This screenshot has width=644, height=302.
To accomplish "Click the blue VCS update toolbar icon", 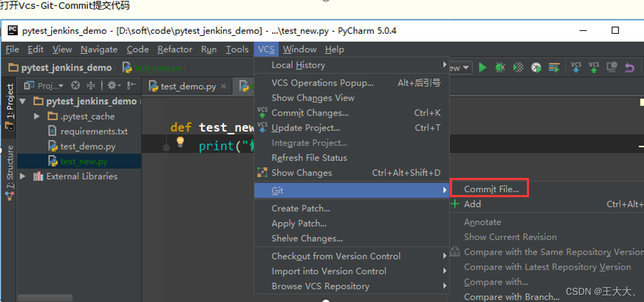I will coord(576,67).
